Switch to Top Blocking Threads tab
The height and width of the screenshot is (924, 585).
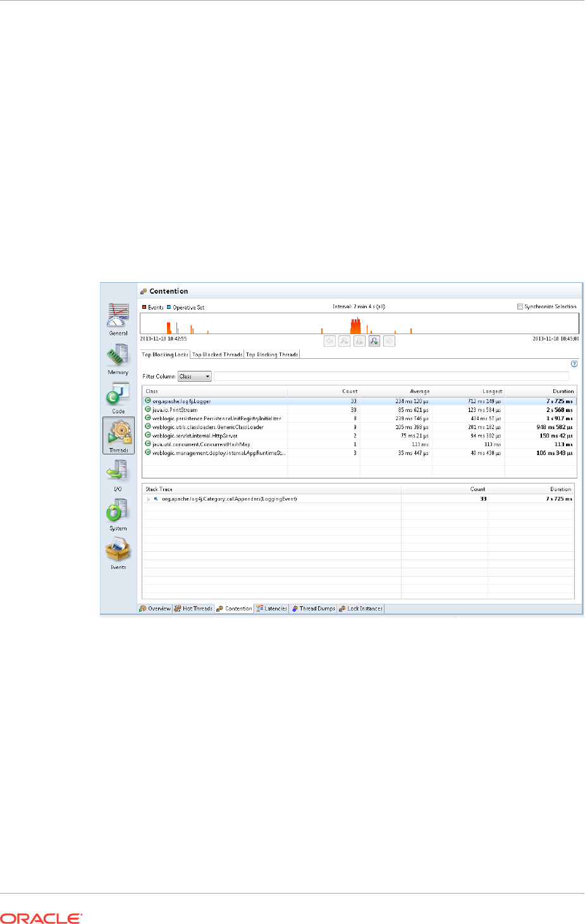(x=272, y=354)
